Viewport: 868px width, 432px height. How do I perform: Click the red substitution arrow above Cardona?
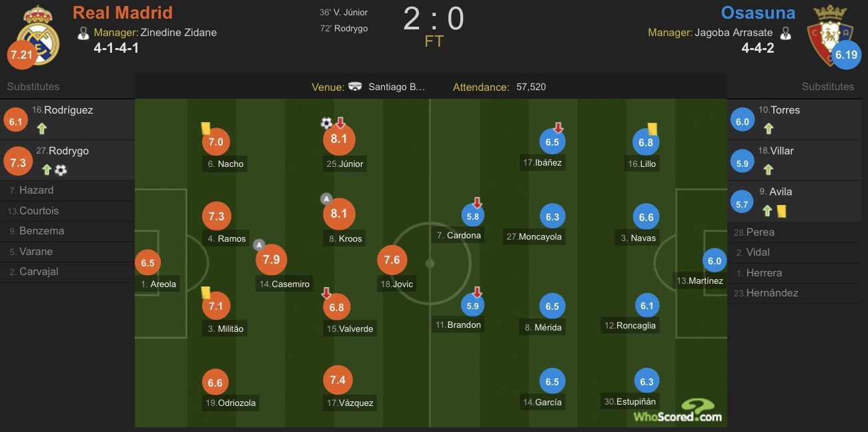[477, 202]
